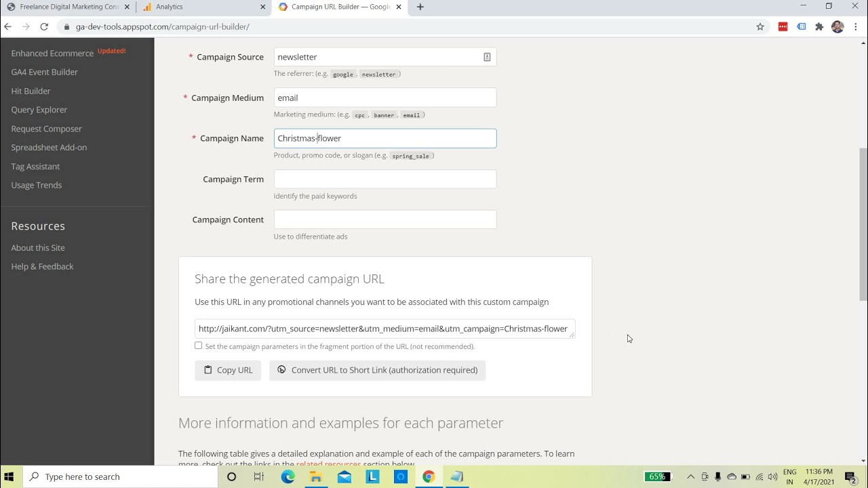Open the red LastPass extension icon

pos(783,26)
